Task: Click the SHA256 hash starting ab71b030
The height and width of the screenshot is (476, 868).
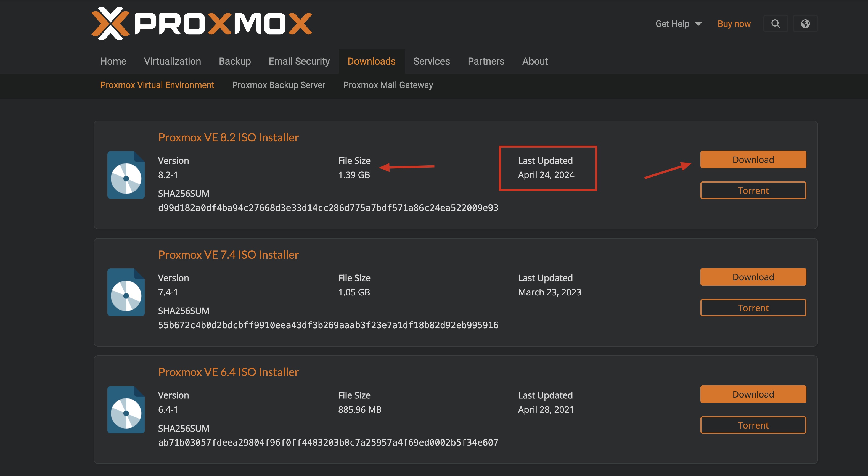Action: 328,442
